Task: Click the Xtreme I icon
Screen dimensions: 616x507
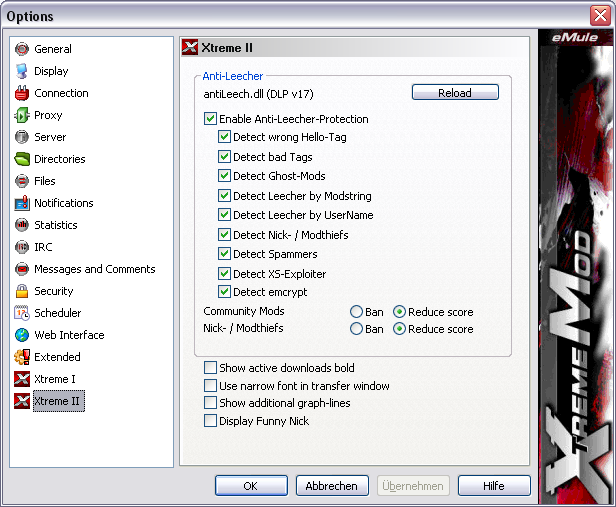Action: pyautogui.click(x=22, y=379)
